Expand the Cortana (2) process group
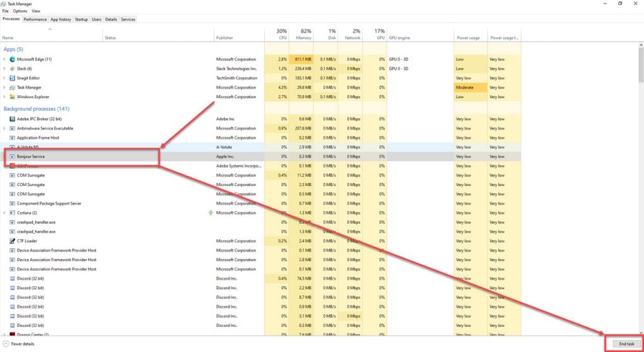 tap(4, 213)
